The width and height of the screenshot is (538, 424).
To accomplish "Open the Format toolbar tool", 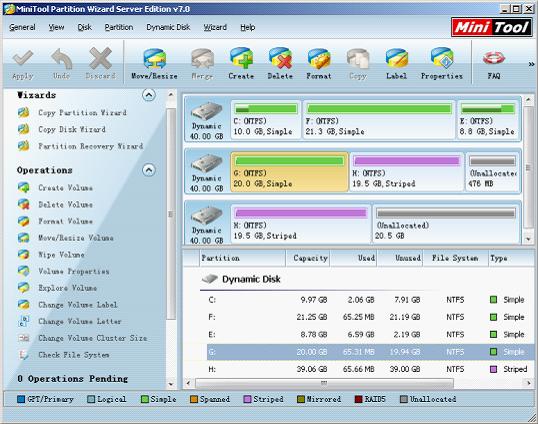I will pyautogui.click(x=319, y=64).
